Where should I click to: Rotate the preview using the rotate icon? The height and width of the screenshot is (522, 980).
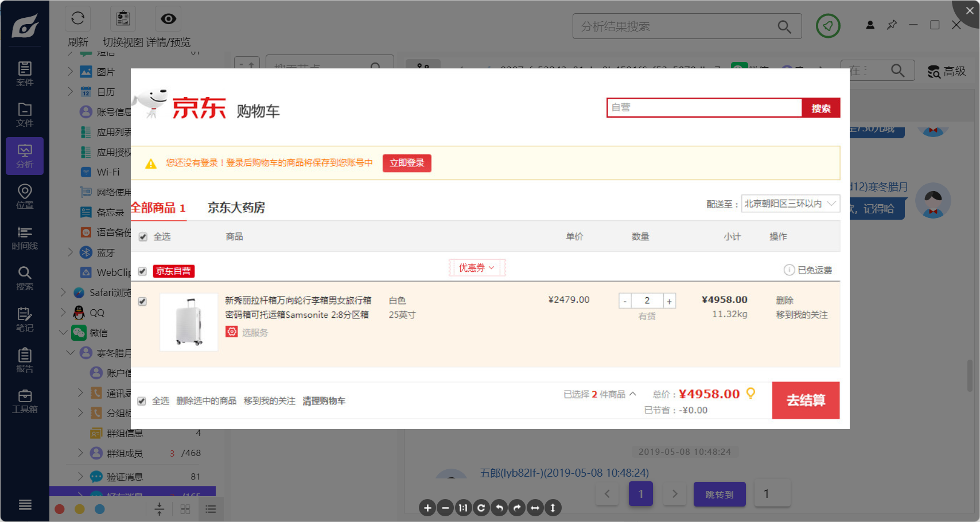481,508
